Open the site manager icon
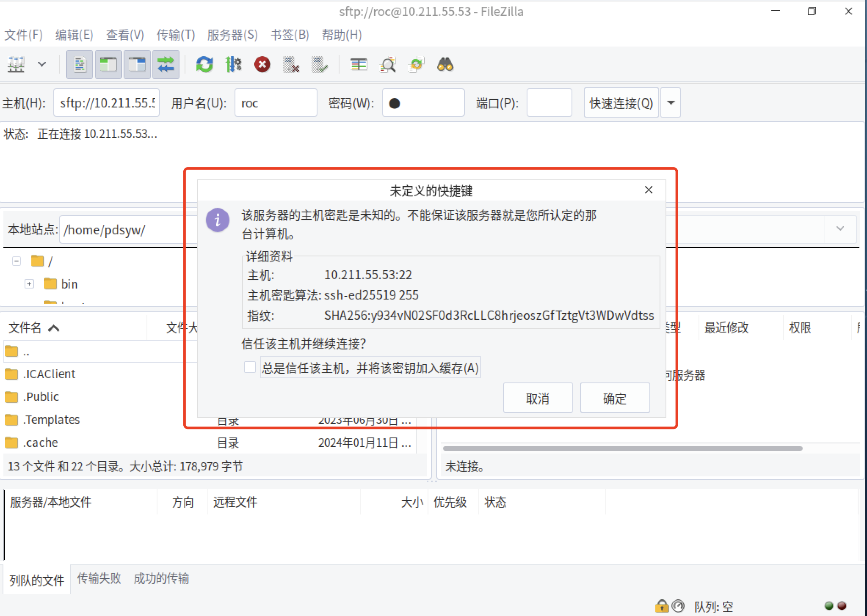Image resolution: width=867 pixels, height=616 pixels. click(16, 65)
